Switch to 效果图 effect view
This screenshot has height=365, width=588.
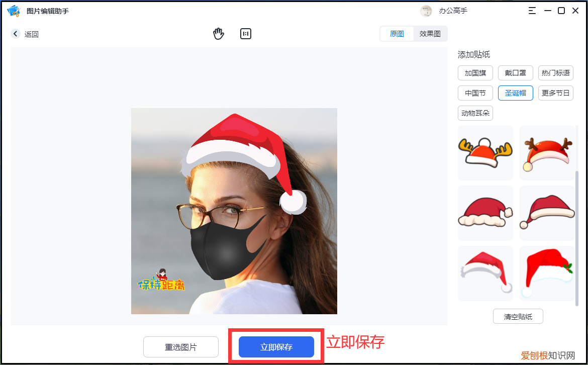430,34
